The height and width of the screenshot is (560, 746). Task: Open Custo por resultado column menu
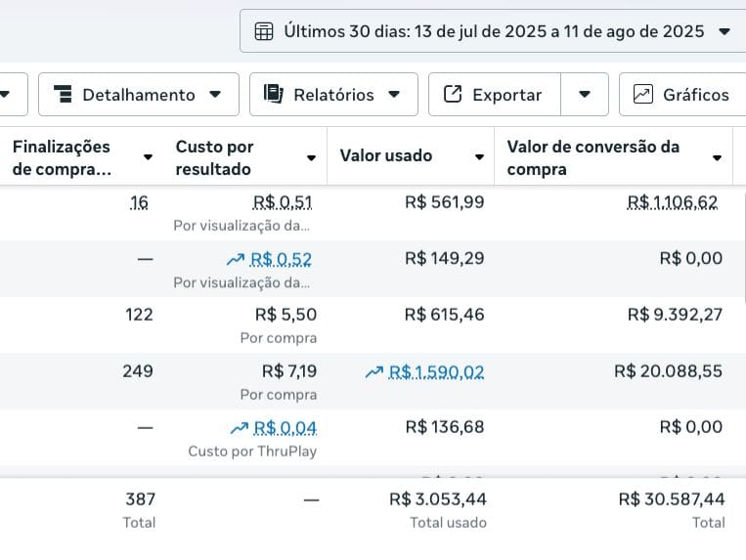pos(311,157)
